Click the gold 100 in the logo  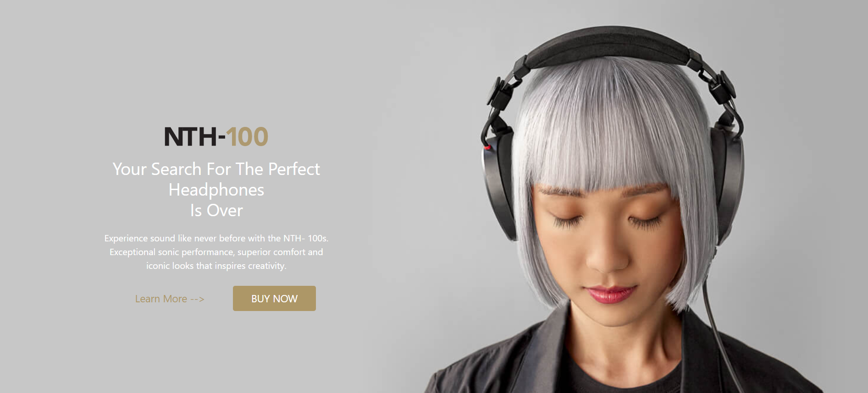click(x=247, y=136)
